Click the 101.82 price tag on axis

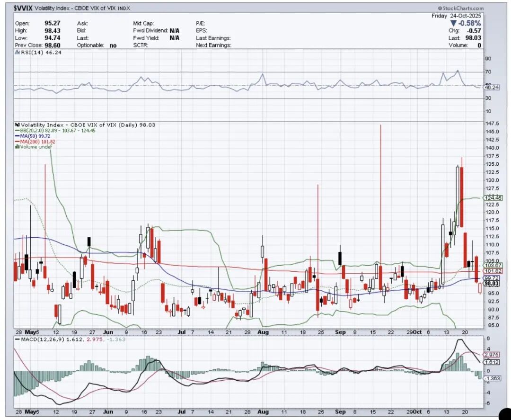coord(493,271)
